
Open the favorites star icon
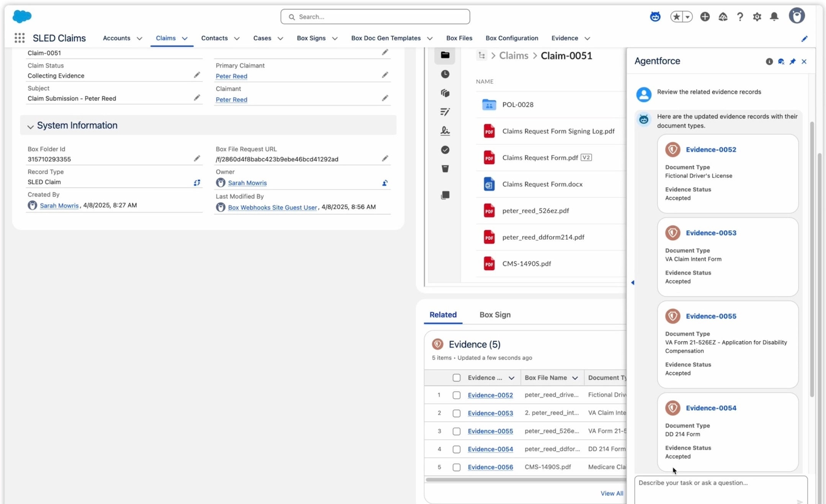point(676,17)
